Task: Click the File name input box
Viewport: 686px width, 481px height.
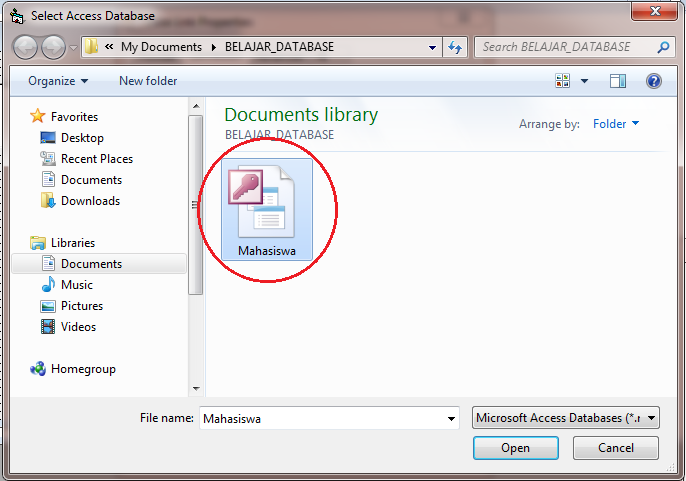Action: 329,418
